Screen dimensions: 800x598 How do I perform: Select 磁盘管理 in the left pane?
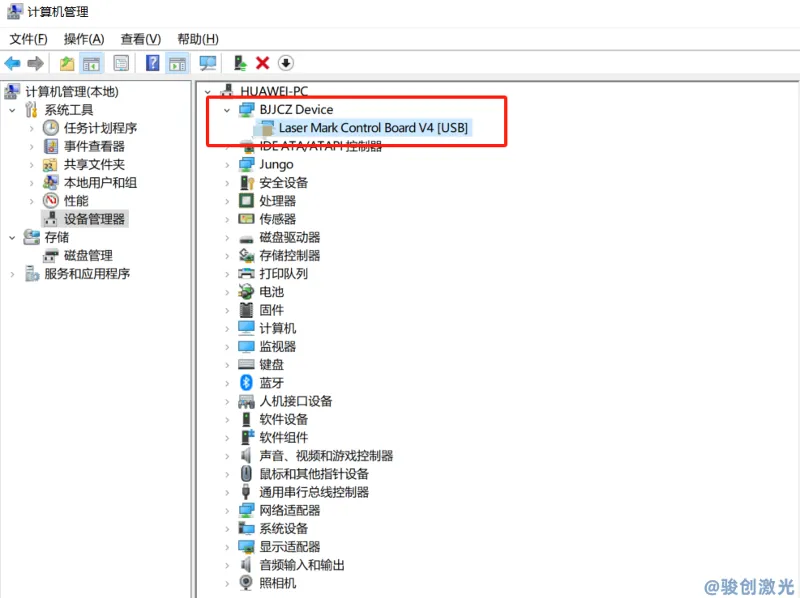(x=88, y=255)
